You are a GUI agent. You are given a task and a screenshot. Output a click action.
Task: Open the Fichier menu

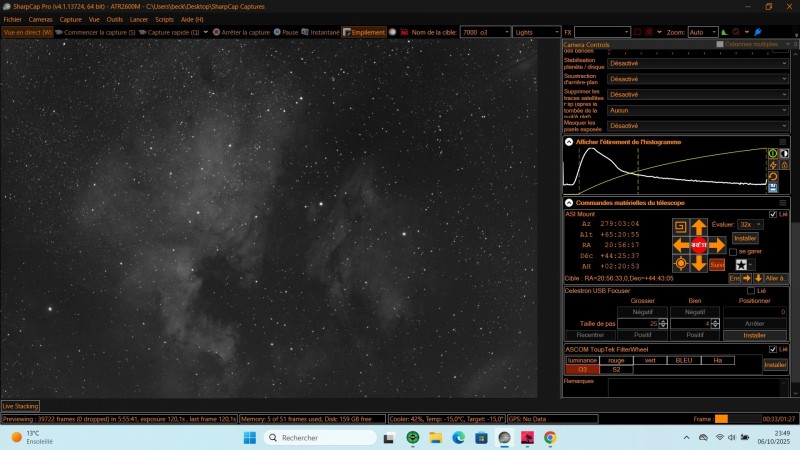point(12,19)
